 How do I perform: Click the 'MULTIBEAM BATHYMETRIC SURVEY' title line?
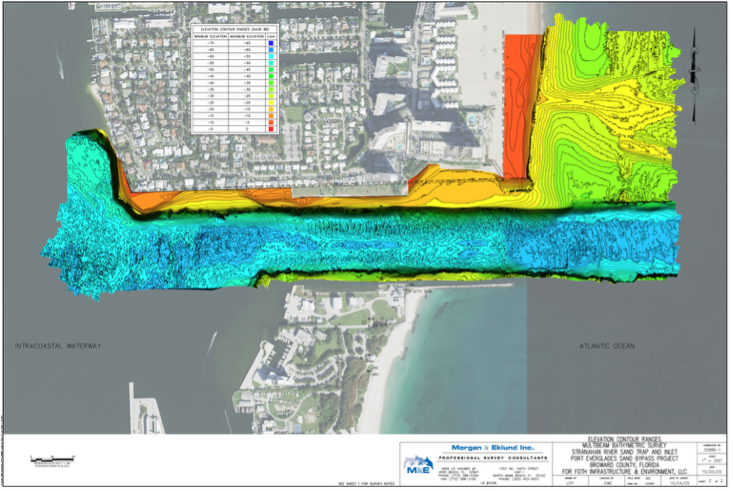624,446
